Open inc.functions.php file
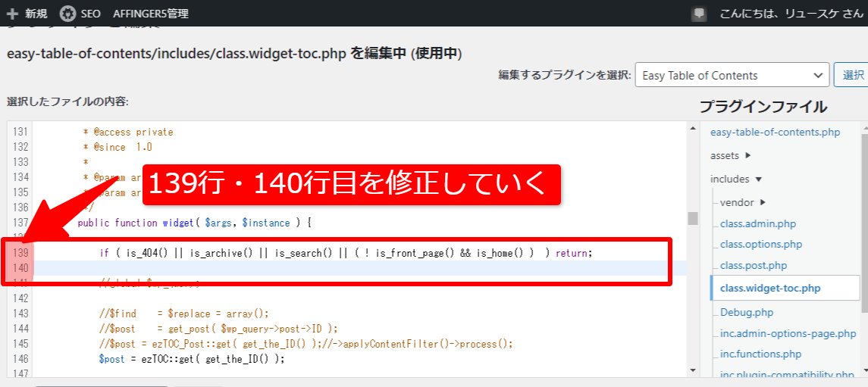The image size is (868, 387). [760, 354]
